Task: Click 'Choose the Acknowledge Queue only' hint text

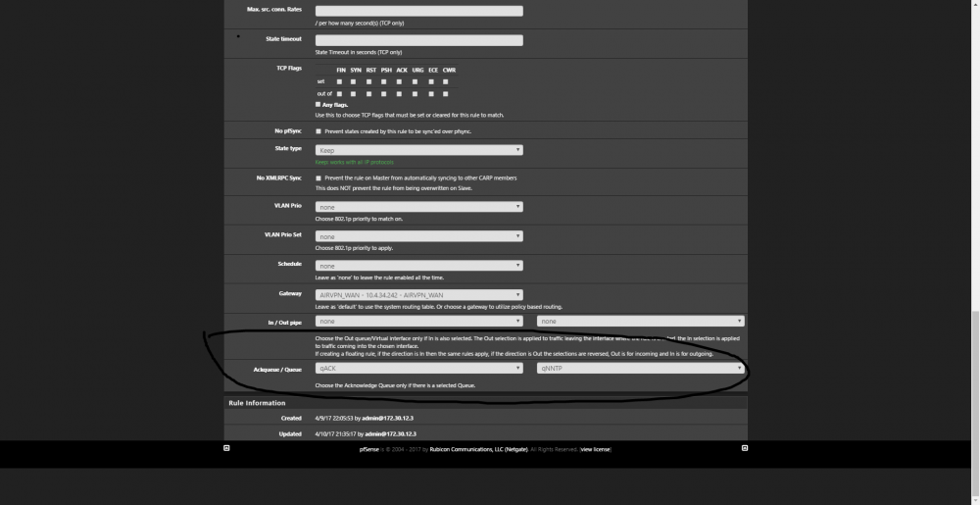Action: pyautogui.click(x=395, y=385)
